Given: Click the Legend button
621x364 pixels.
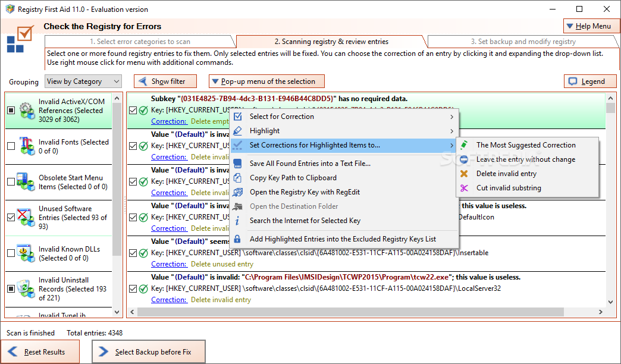Looking at the screenshot, I should (590, 81).
